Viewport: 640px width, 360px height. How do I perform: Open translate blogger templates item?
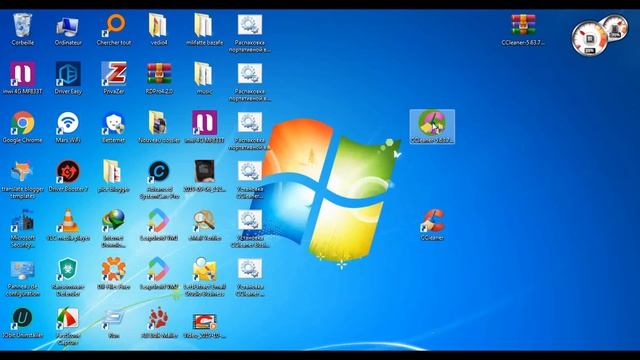click(22, 179)
